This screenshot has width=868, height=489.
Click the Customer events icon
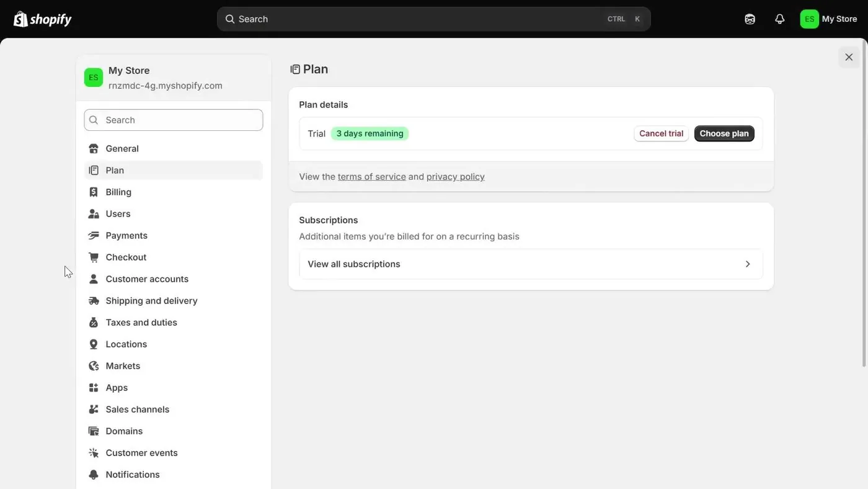click(94, 453)
